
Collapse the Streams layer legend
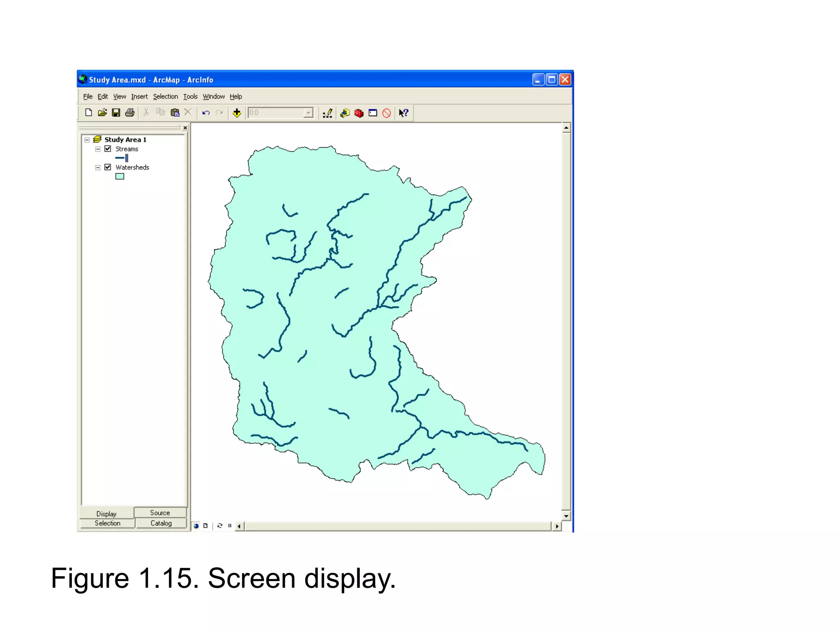(x=98, y=149)
